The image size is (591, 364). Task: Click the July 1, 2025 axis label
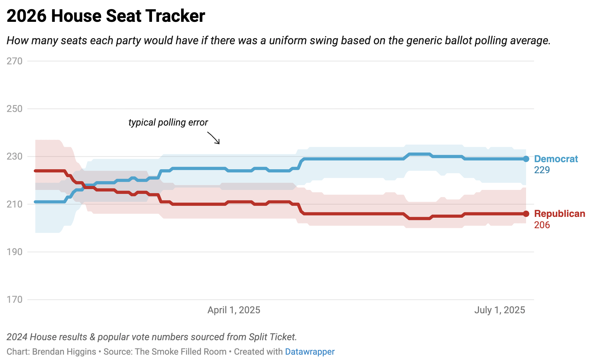500,310
